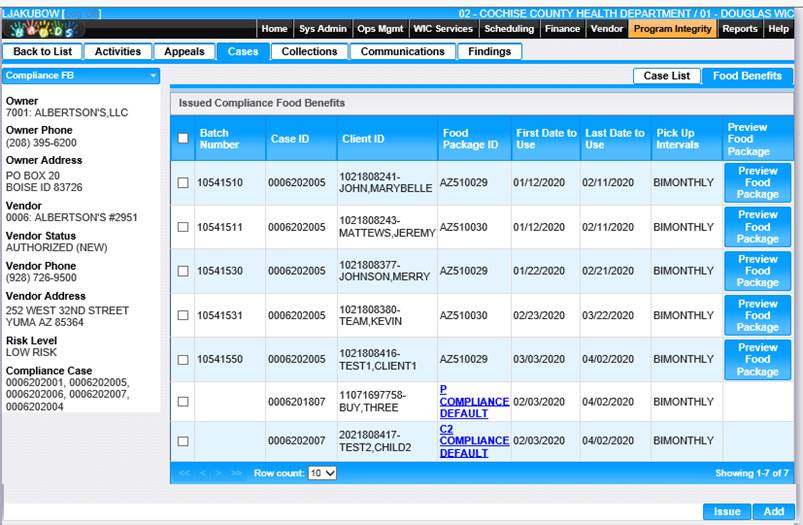
Task: Click the Showing 1-7 of 7 text
Action: (752, 473)
